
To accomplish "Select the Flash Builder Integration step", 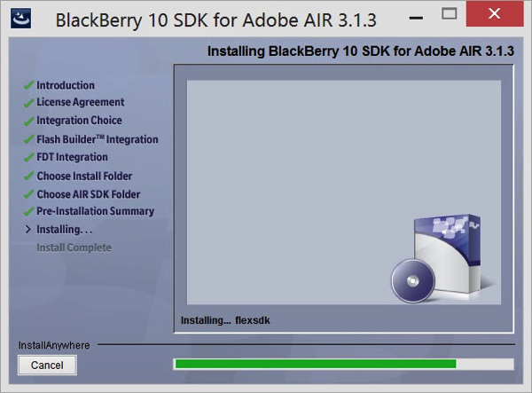I will 98,139.
